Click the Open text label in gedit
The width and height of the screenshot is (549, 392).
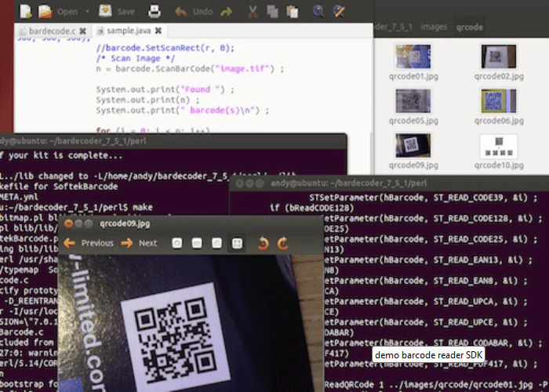(67, 12)
